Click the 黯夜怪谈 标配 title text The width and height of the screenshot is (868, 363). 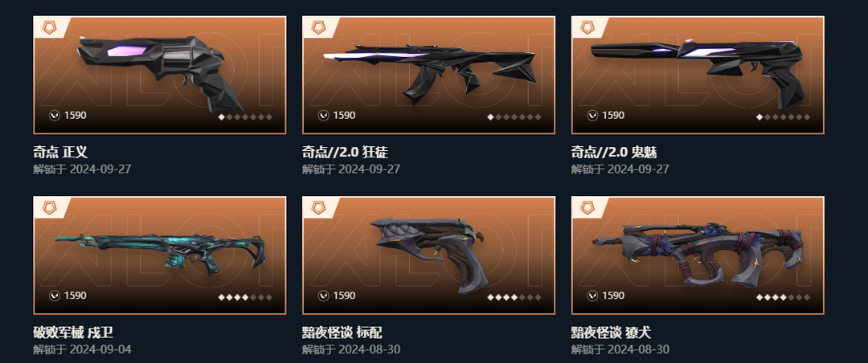342,332
